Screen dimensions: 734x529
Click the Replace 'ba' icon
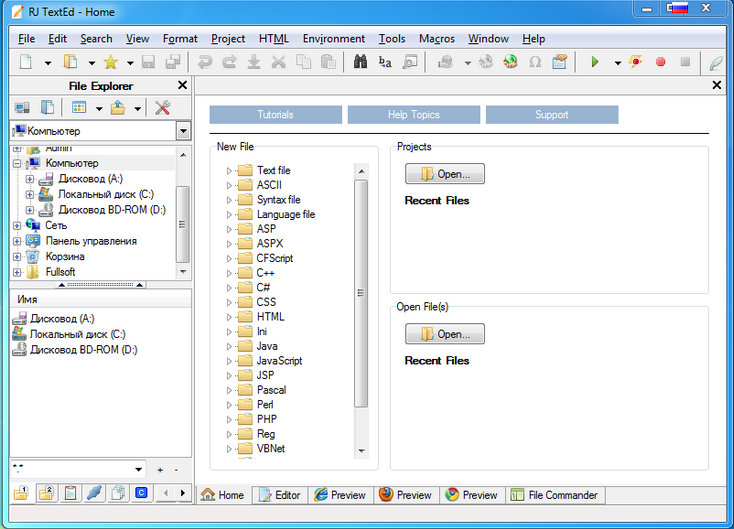point(385,62)
